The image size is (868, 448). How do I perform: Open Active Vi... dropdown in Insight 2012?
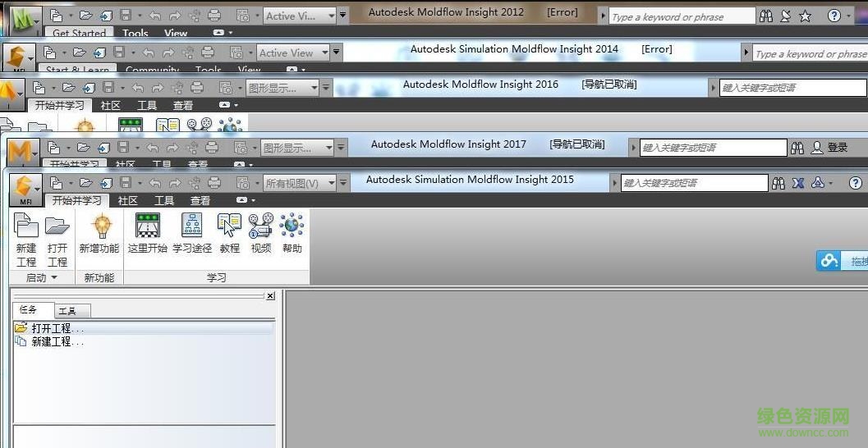pyautogui.click(x=300, y=16)
